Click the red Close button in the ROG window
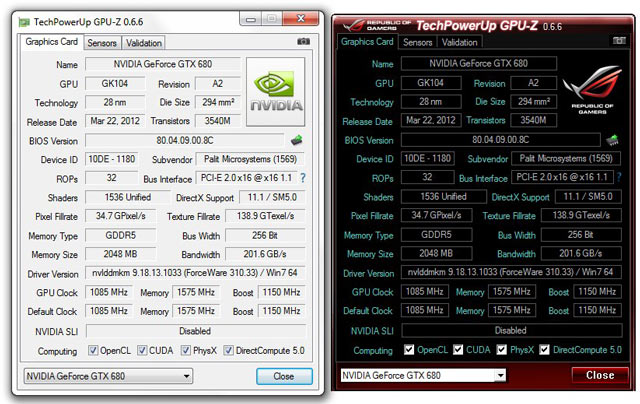Screen dimensions: 640x404 click(600, 375)
